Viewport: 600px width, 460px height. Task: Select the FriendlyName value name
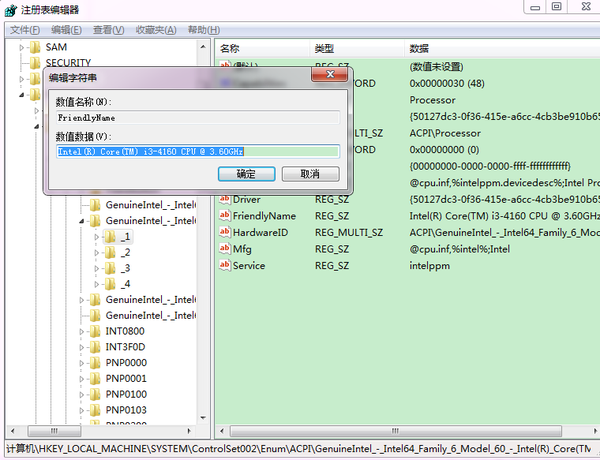tap(264, 216)
